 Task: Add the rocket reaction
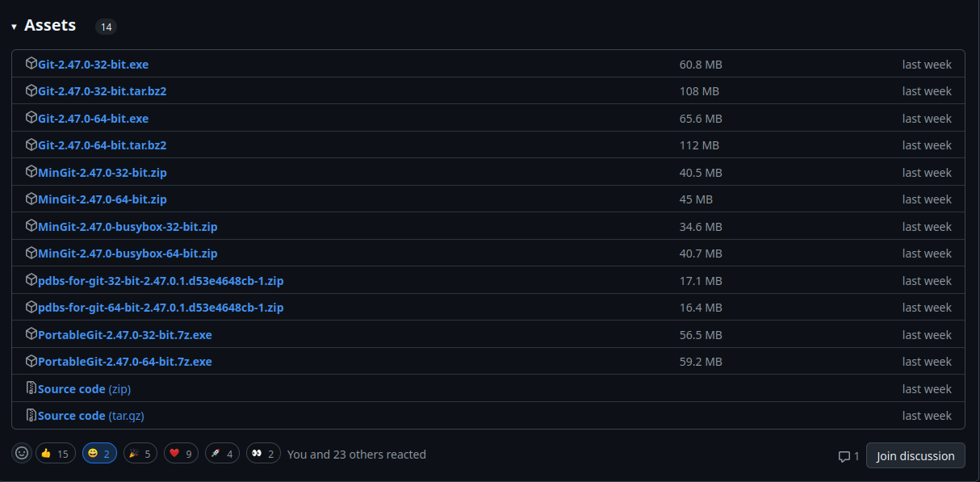click(223, 454)
